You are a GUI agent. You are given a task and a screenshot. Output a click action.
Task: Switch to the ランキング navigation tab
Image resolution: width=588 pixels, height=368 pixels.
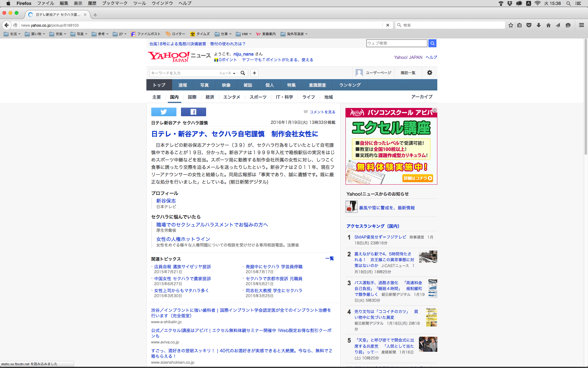pos(350,85)
